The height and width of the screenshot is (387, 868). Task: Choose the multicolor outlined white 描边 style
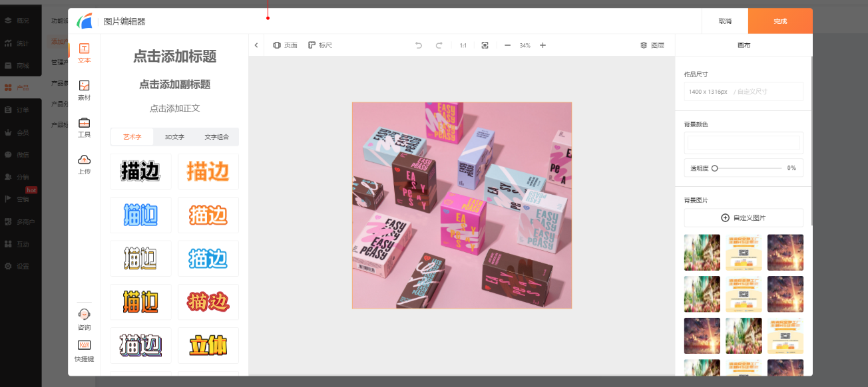click(x=140, y=345)
